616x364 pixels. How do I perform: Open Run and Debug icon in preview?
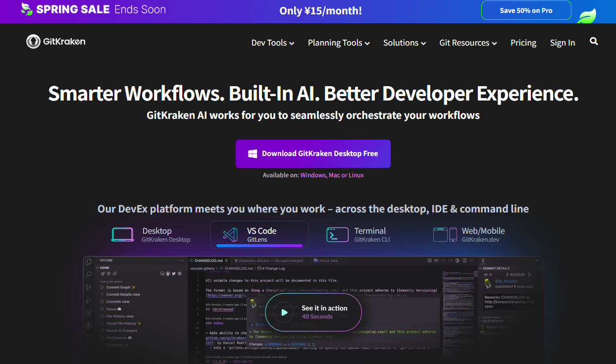coord(89,300)
